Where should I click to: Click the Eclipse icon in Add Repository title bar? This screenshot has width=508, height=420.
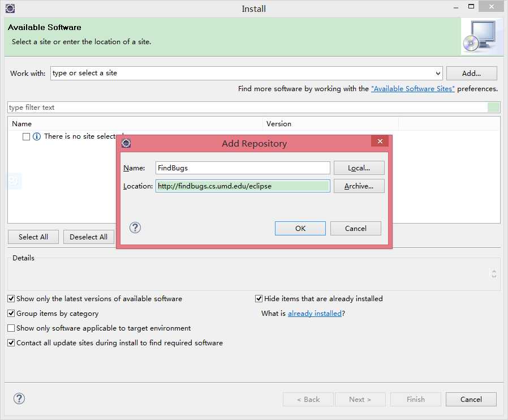126,143
